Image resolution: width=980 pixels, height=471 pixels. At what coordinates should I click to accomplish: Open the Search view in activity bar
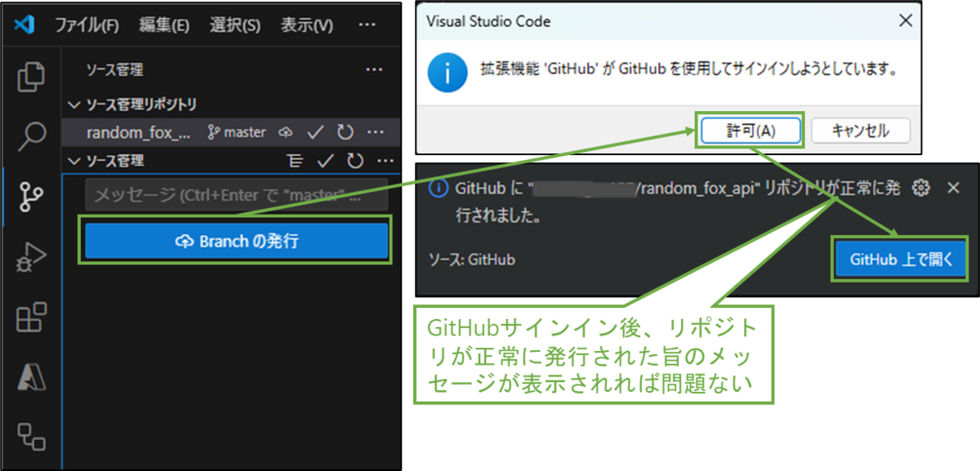(x=32, y=136)
